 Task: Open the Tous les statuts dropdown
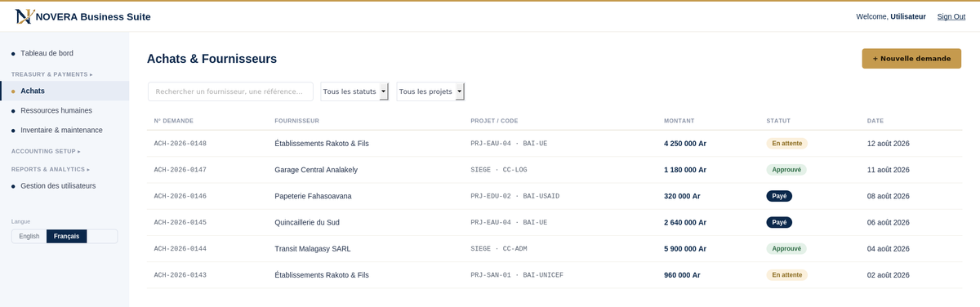pos(354,91)
